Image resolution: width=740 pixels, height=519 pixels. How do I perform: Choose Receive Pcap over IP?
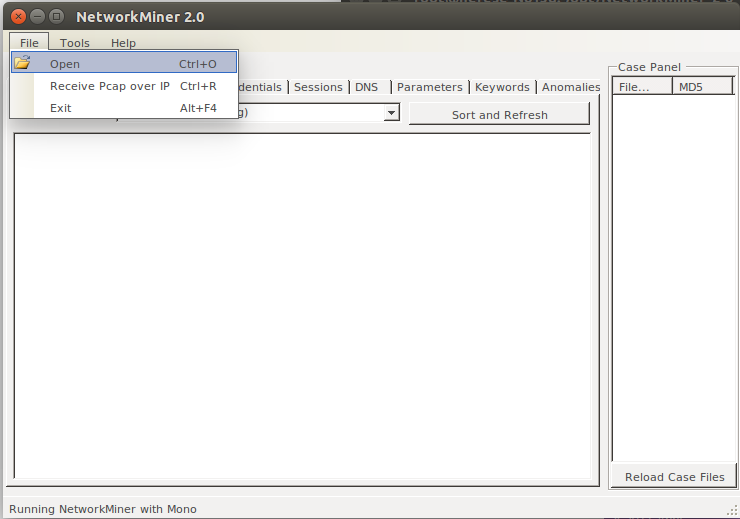pos(124,86)
